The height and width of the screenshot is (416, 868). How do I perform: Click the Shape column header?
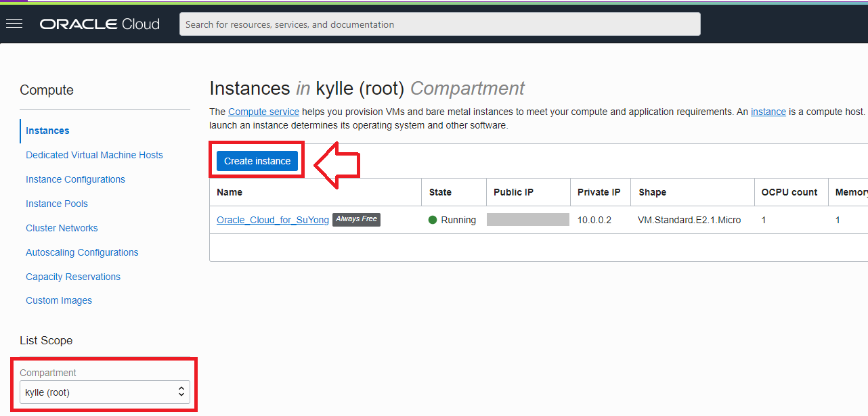tap(652, 192)
